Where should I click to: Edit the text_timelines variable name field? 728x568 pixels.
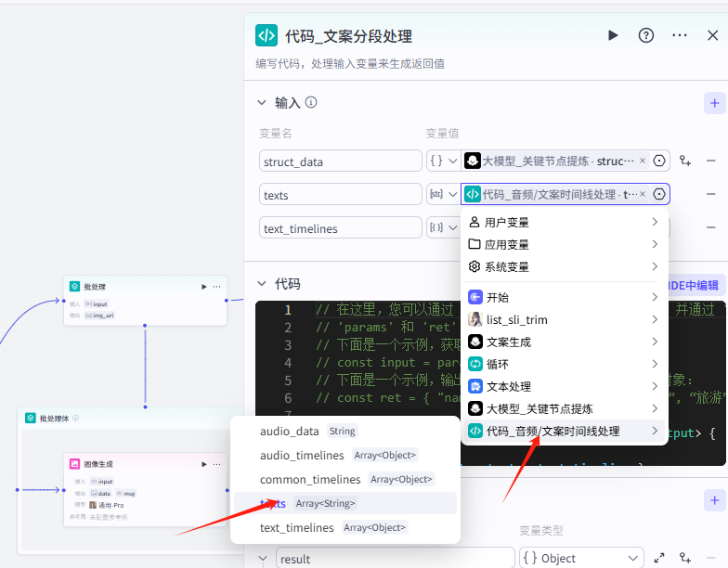point(340,228)
